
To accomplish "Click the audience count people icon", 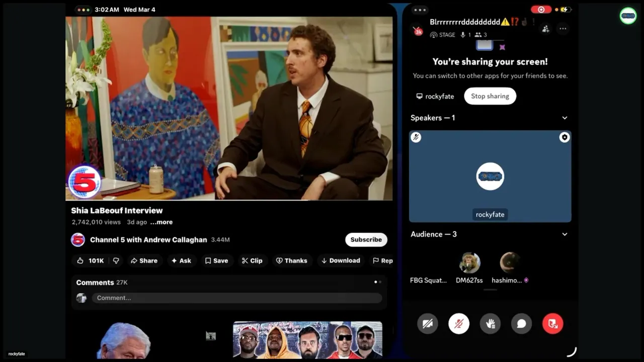I will click(478, 35).
